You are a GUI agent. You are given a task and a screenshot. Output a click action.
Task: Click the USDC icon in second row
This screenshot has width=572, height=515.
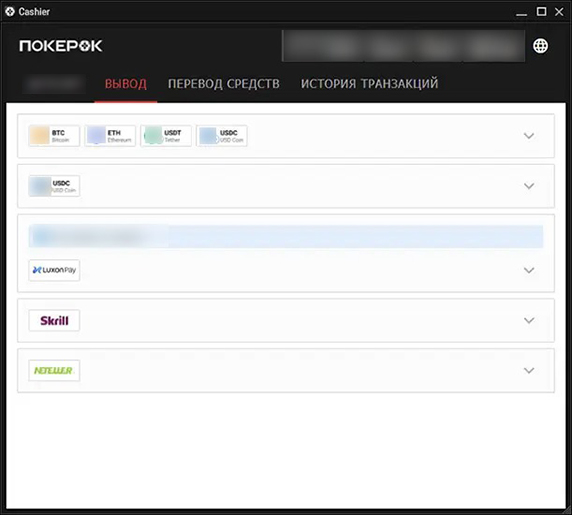click(x=54, y=186)
